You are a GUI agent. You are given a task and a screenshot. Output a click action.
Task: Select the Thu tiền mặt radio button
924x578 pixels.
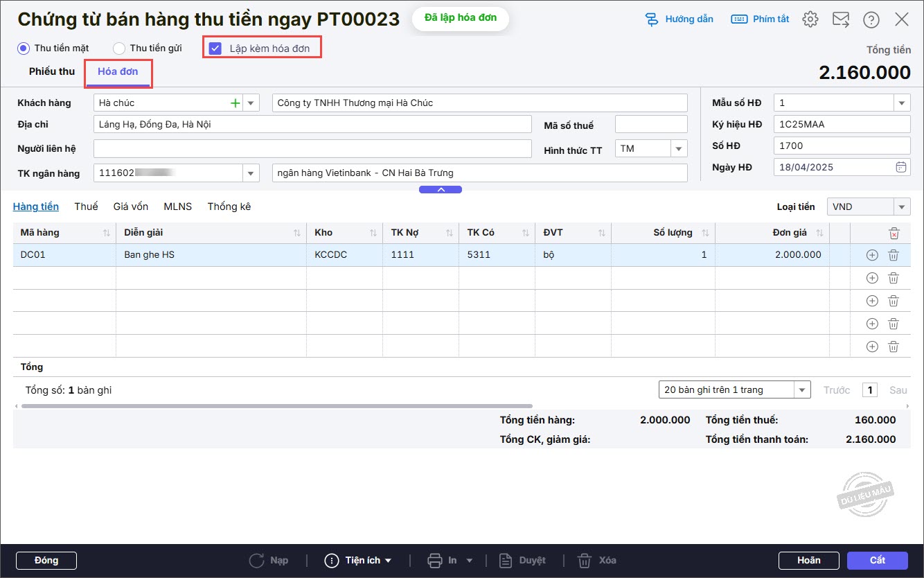pos(24,49)
